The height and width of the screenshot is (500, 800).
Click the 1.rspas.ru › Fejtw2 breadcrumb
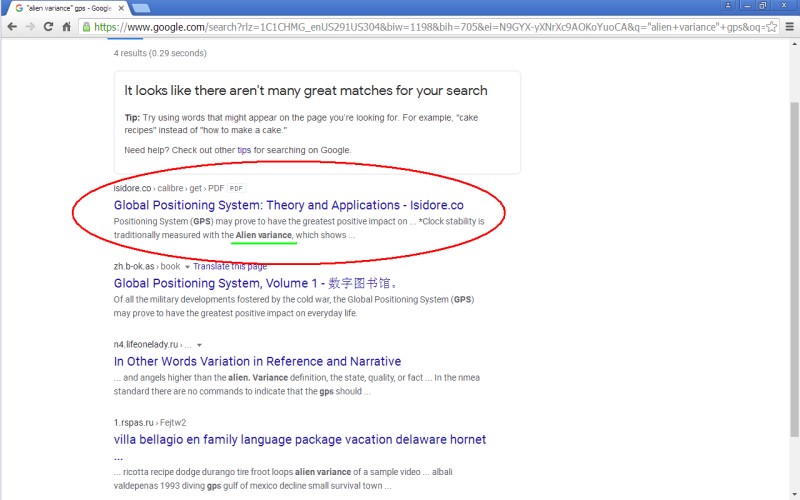[x=149, y=422]
